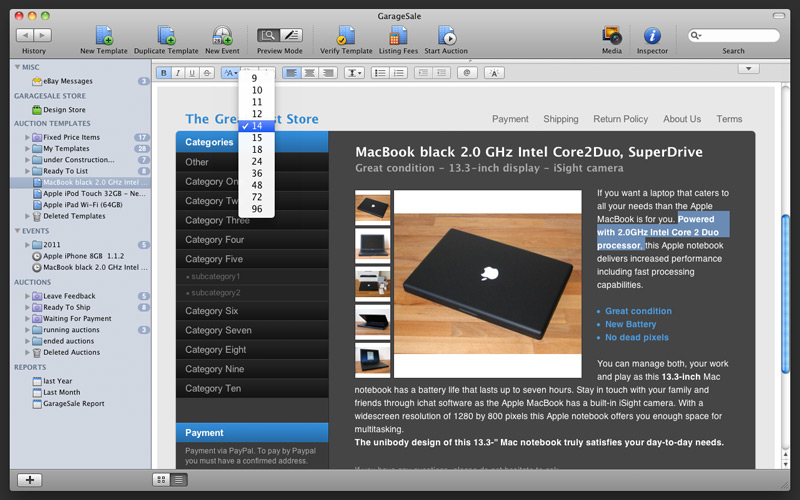Open the Terms link

point(729,119)
